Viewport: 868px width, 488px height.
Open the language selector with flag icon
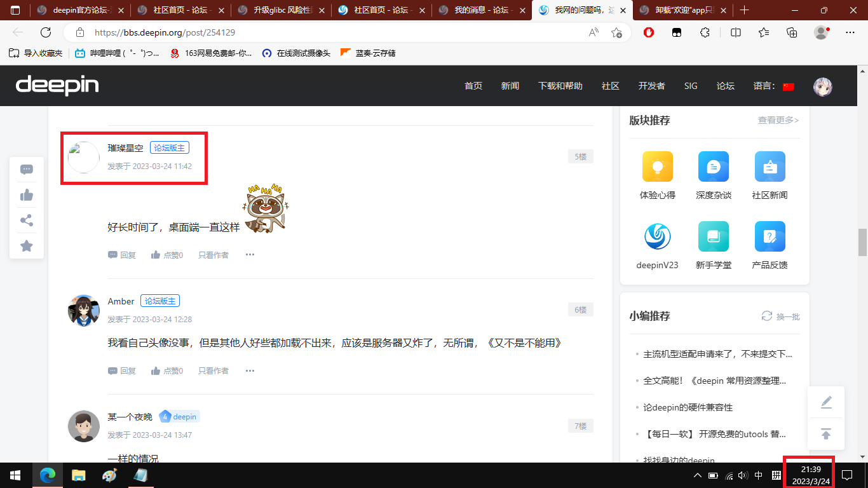[x=787, y=86]
